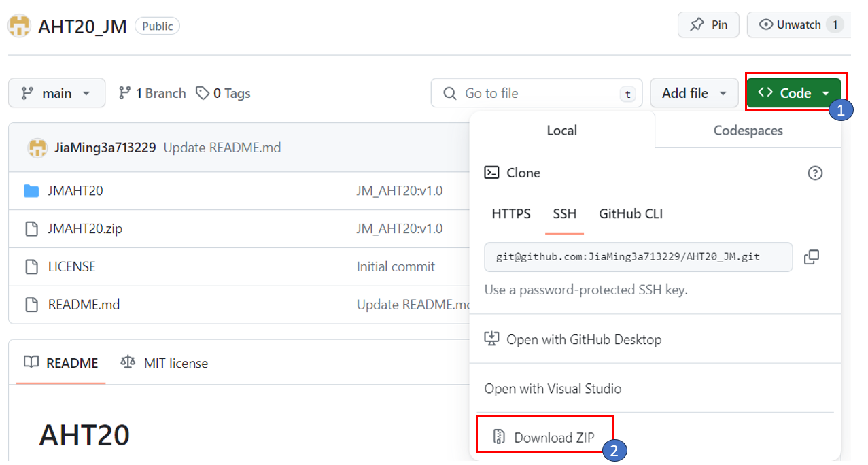Copy the clone URL with copy icon

click(812, 257)
